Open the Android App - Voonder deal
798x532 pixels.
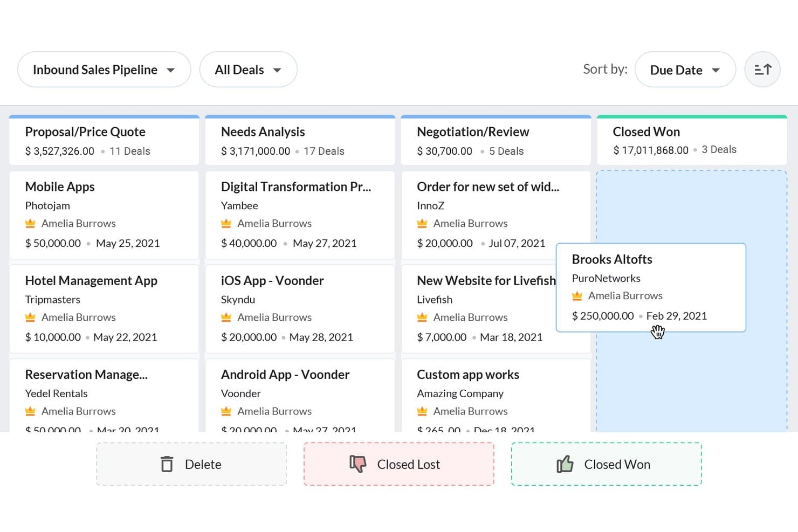(x=285, y=374)
